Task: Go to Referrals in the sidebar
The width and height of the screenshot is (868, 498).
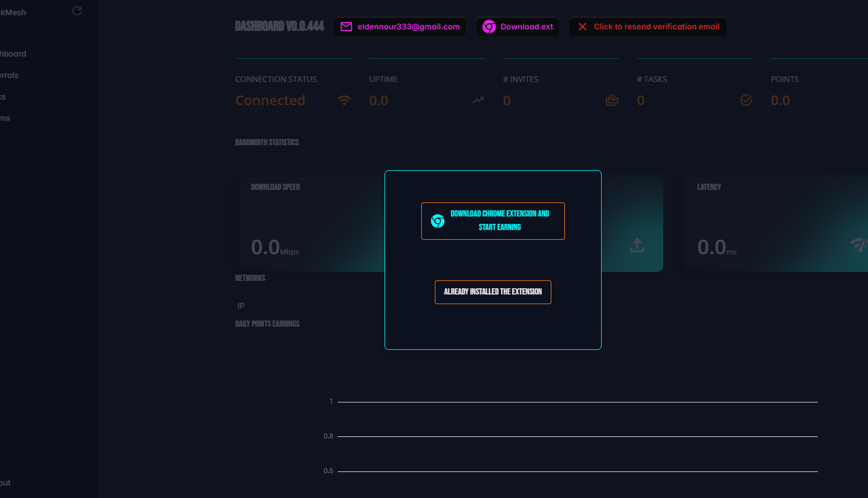Action: click(x=9, y=75)
